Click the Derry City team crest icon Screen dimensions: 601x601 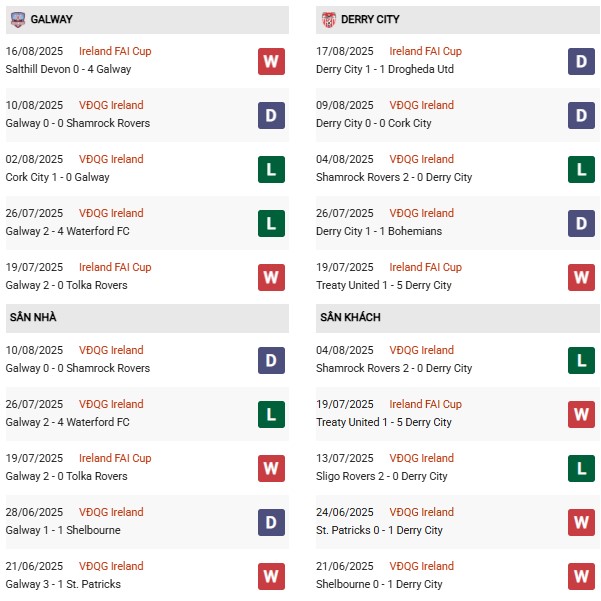(x=328, y=19)
